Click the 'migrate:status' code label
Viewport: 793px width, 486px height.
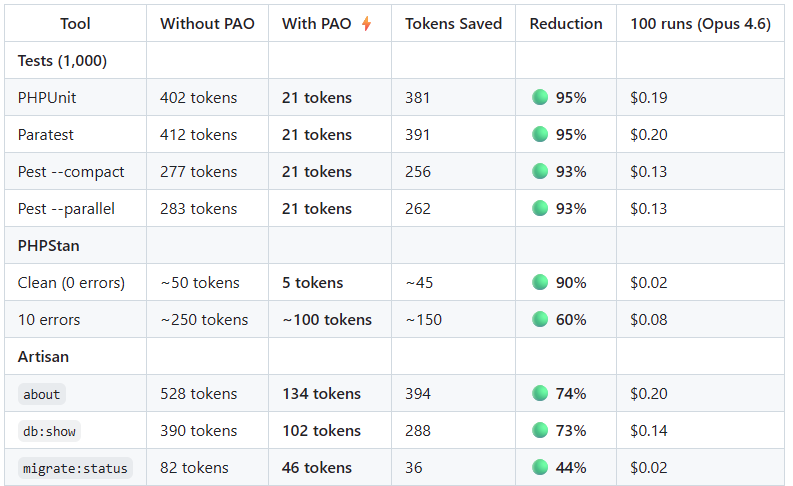(75, 468)
